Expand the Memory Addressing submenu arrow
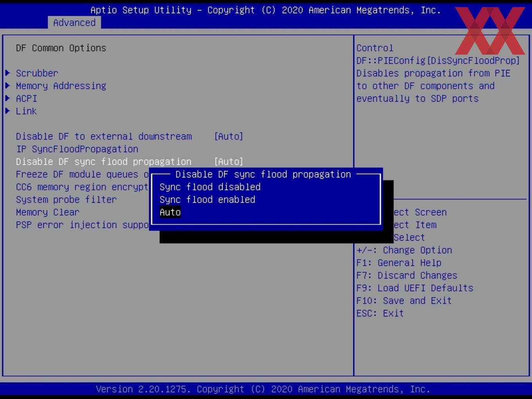Image resolution: width=532 pixels, height=399 pixels. click(7, 86)
